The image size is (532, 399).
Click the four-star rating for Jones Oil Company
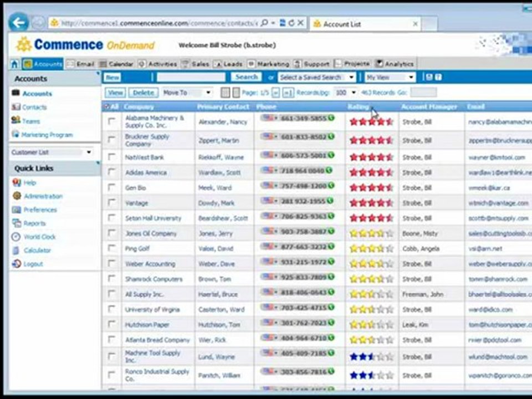[371, 233]
